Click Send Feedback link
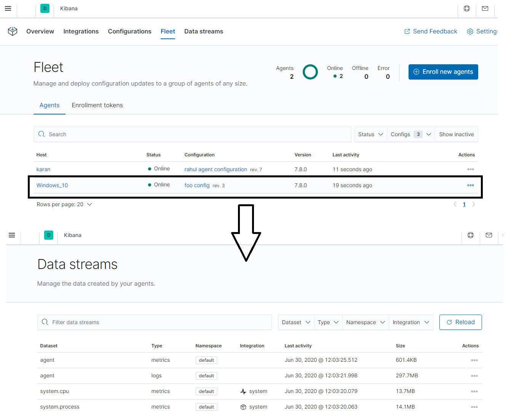This screenshot has height=420, width=530. 431,31
